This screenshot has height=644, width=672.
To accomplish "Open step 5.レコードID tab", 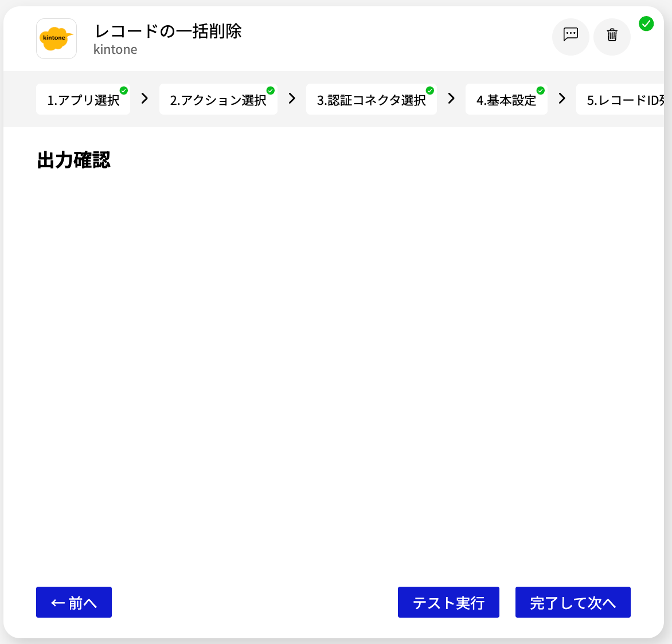I will coord(622,99).
